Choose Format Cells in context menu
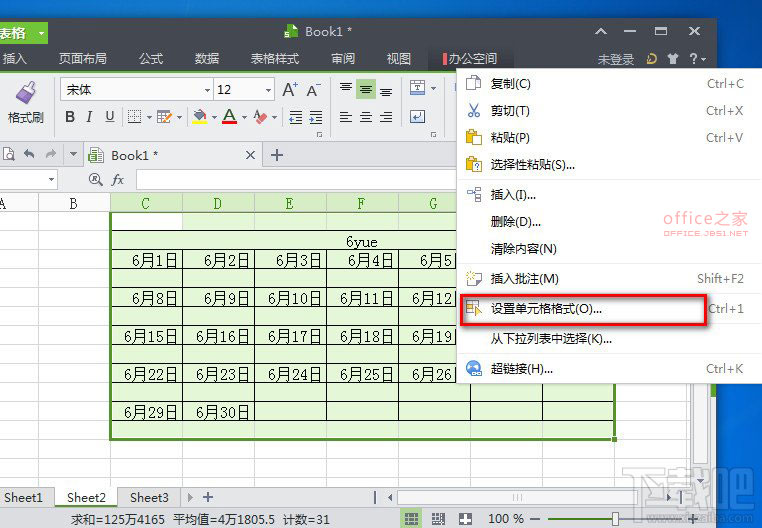762x528 pixels. click(545, 309)
